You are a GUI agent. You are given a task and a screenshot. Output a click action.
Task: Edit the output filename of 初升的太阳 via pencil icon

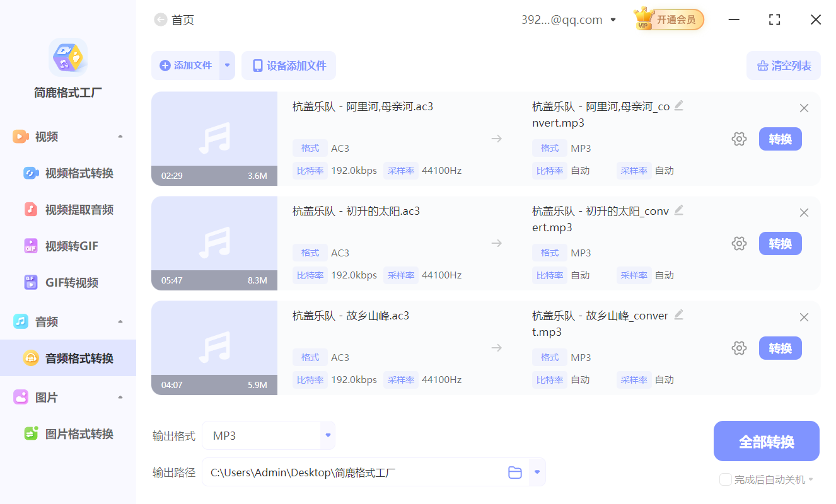tap(679, 210)
